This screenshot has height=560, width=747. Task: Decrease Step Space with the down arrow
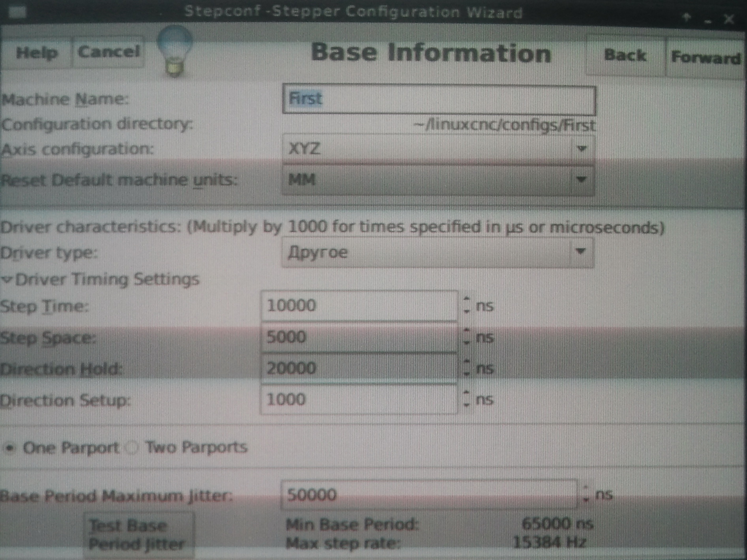(x=467, y=343)
